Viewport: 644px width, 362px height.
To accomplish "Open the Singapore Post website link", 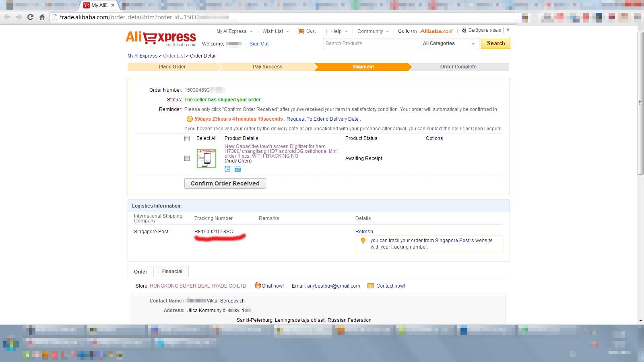I will click(x=452, y=241).
